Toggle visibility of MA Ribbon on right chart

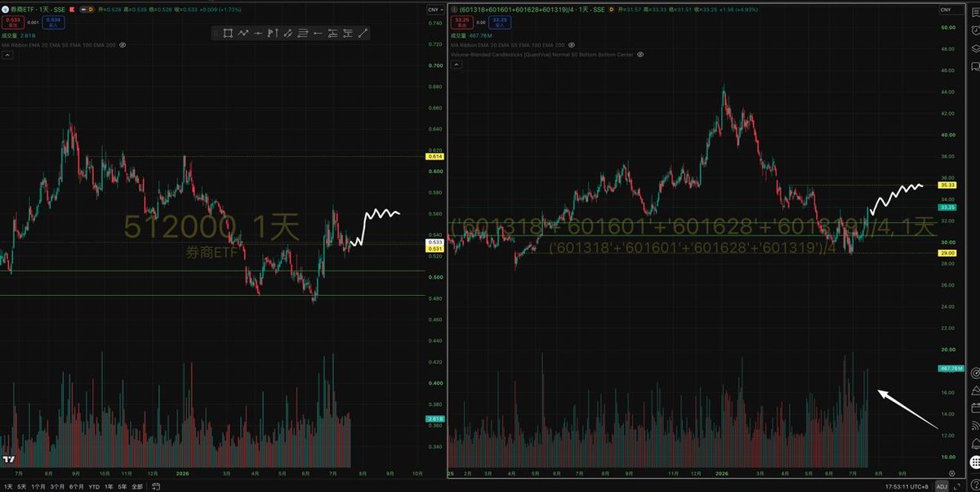(572, 44)
